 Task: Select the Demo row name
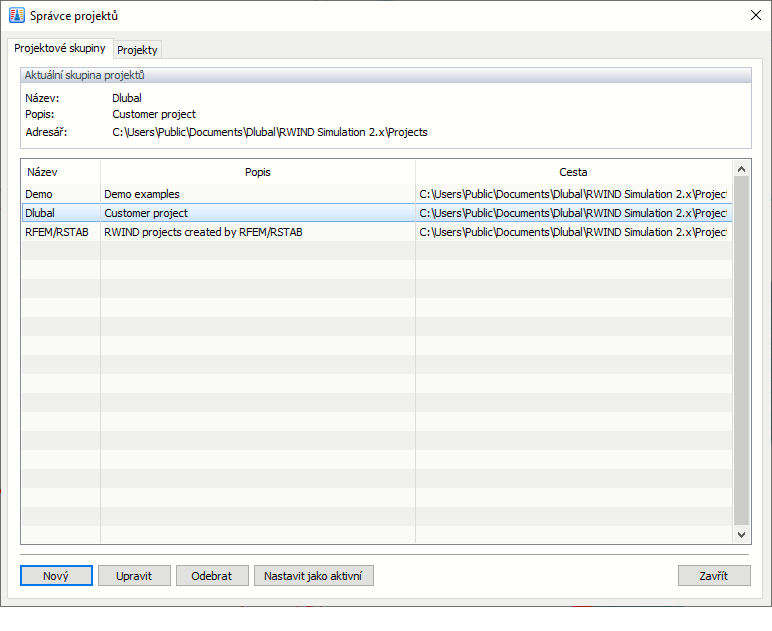click(39, 194)
